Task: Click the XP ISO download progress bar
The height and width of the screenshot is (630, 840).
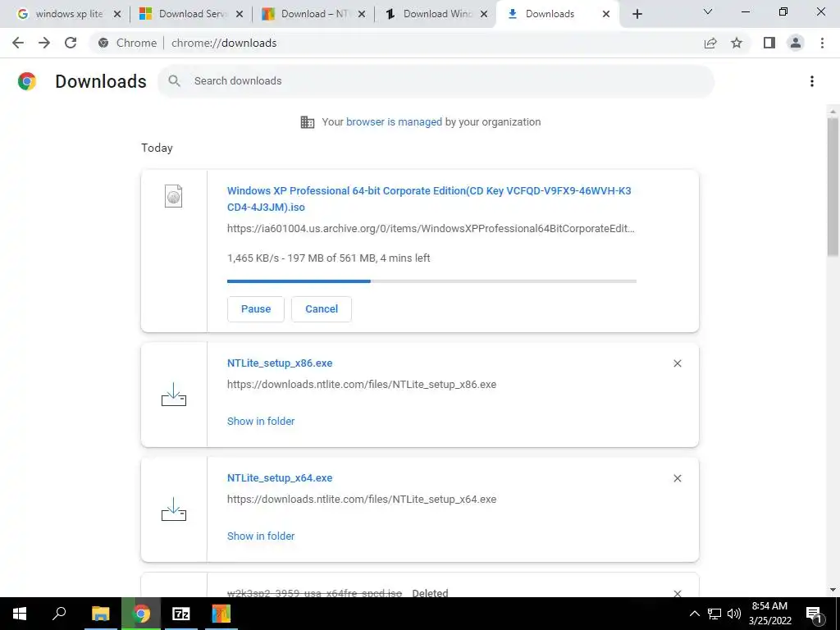Action: pos(431,281)
